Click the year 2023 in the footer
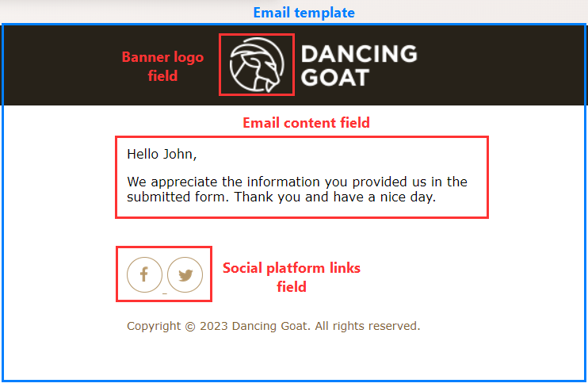 click(x=214, y=326)
